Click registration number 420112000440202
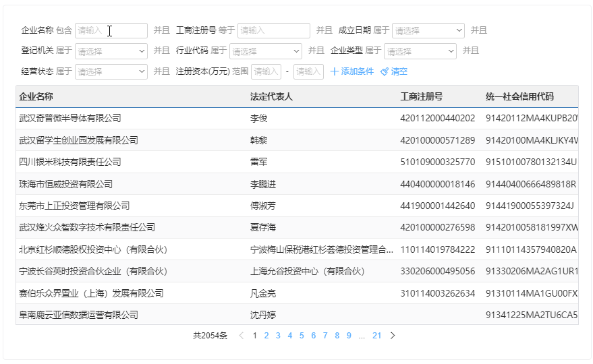Screen dimensions: 593x364 coord(438,119)
